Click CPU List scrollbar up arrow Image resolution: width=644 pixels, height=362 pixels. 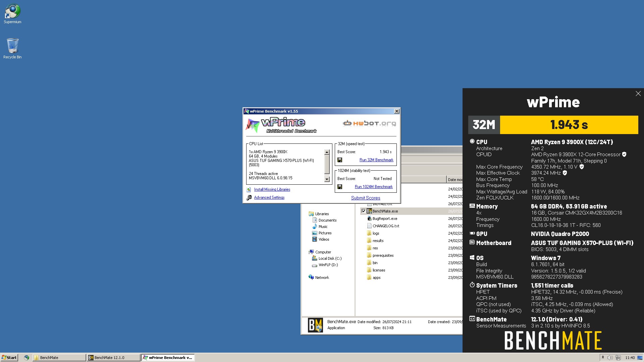327,152
